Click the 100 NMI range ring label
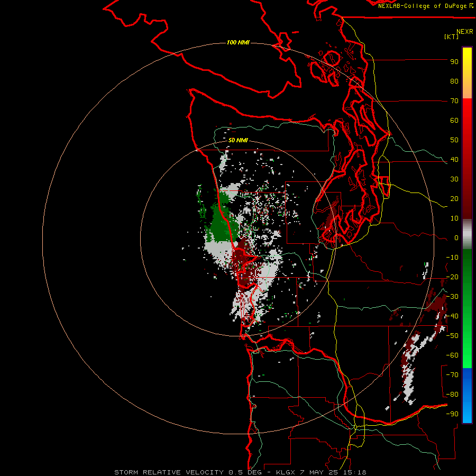This screenshot has width=476, height=476. click(x=238, y=42)
